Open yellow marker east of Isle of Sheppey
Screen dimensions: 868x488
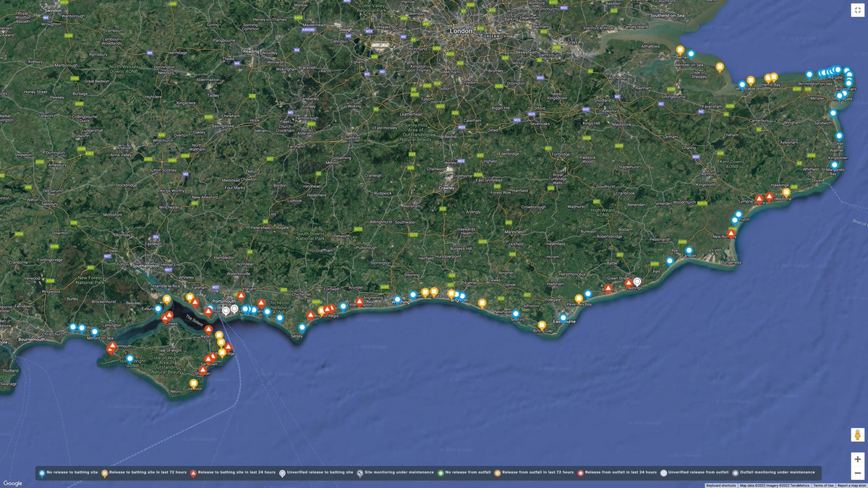pyautogui.click(x=719, y=67)
